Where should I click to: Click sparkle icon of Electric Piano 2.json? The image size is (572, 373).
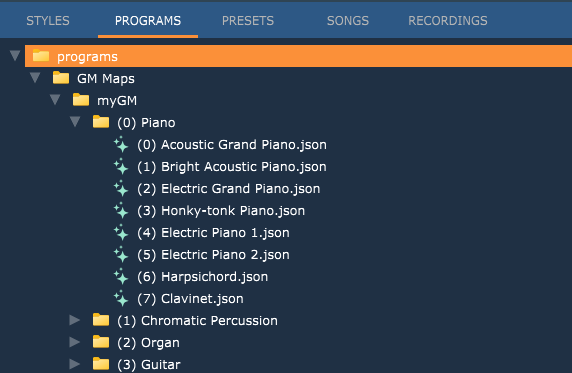tap(121, 254)
